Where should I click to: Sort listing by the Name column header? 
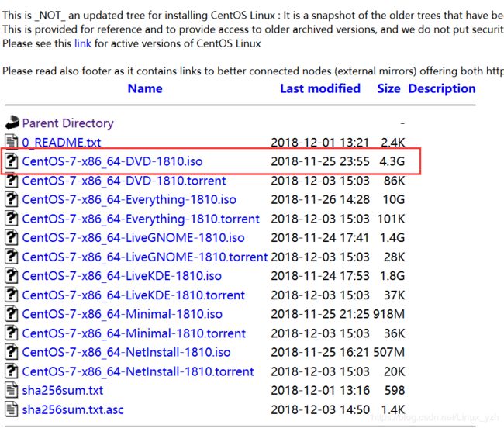pyautogui.click(x=145, y=88)
